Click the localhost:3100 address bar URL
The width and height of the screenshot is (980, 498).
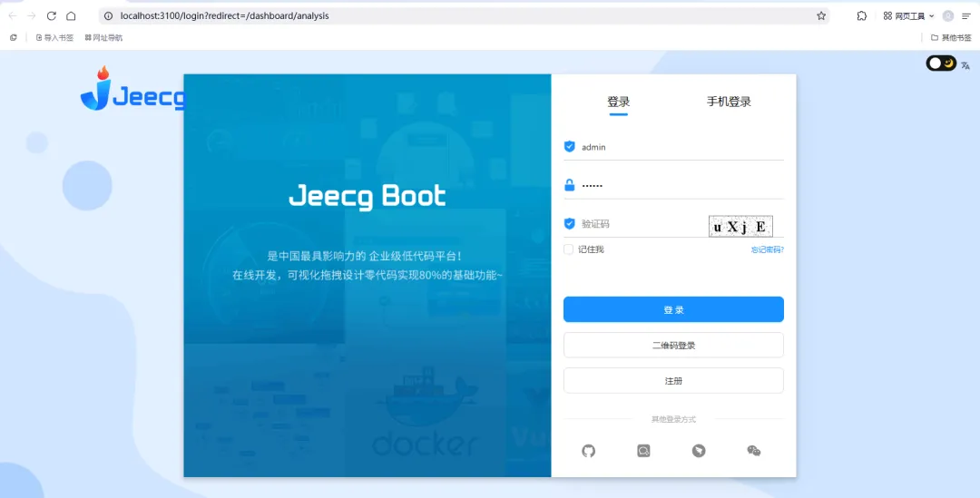click(224, 15)
